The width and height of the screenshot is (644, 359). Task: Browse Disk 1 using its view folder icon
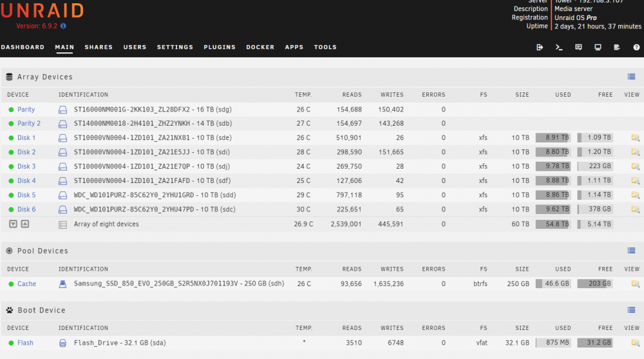(x=636, y=138)
